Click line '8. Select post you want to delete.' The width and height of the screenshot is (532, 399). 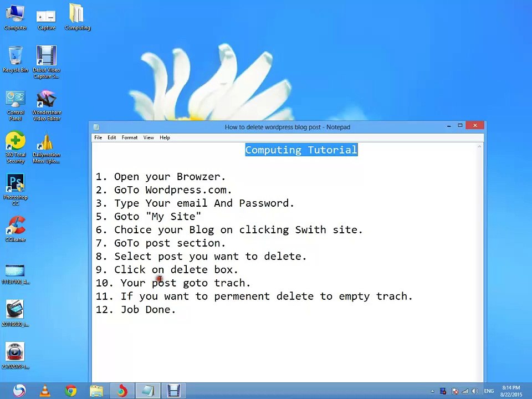[x=201, y=257]
